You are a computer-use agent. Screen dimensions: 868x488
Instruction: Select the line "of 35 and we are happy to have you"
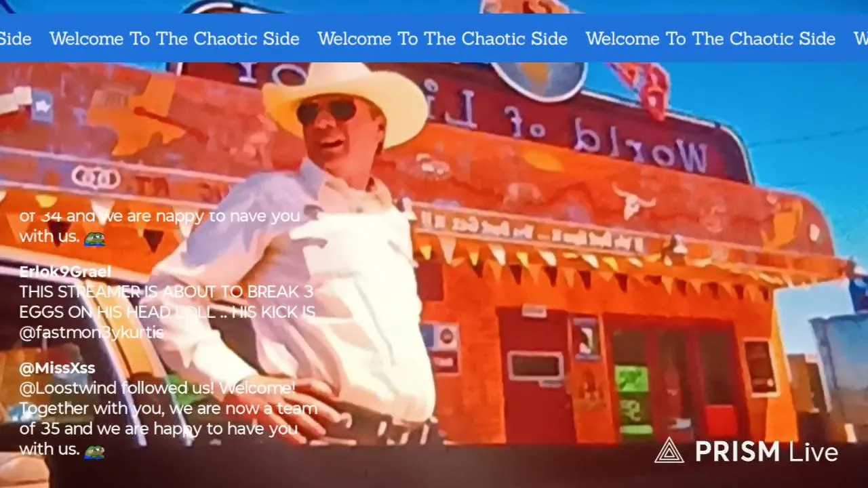point(158,429)
